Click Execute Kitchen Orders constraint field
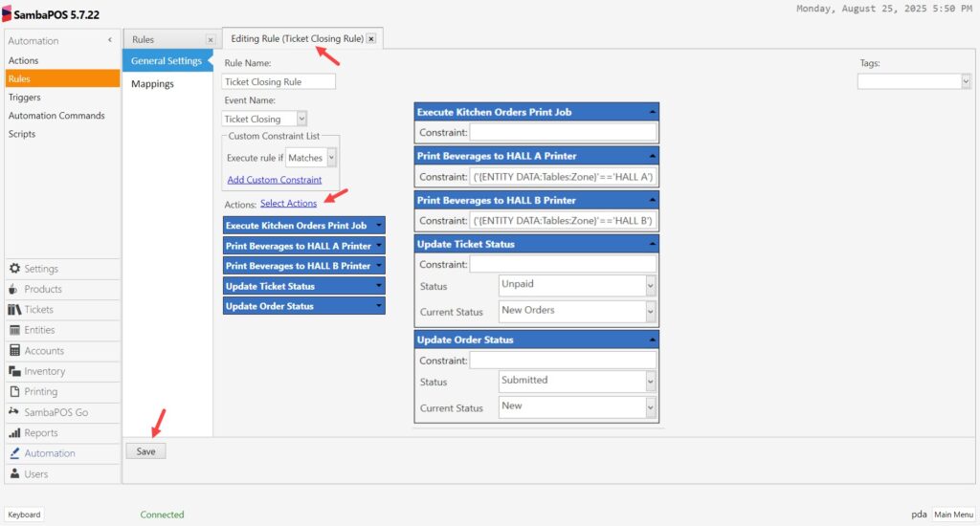Screen dimensions: 980x526 click(563, 132)
